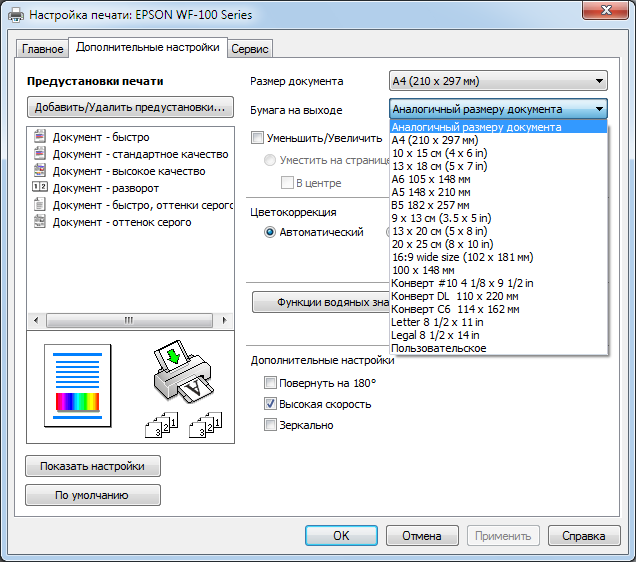Choose 'Конверт C6 114 x 162 мм'

(x=498, y=309)
